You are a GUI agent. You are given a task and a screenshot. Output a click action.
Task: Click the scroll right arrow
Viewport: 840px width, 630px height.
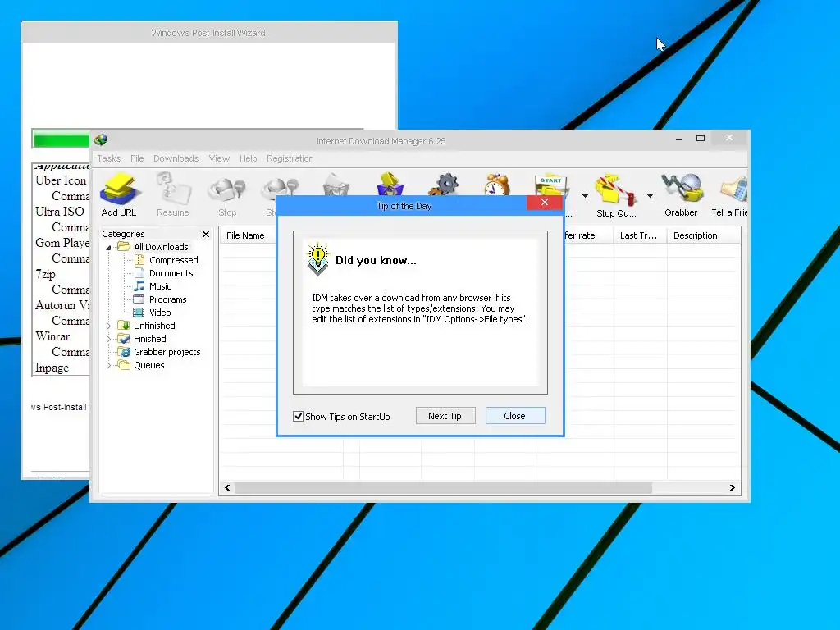(733, 487)
